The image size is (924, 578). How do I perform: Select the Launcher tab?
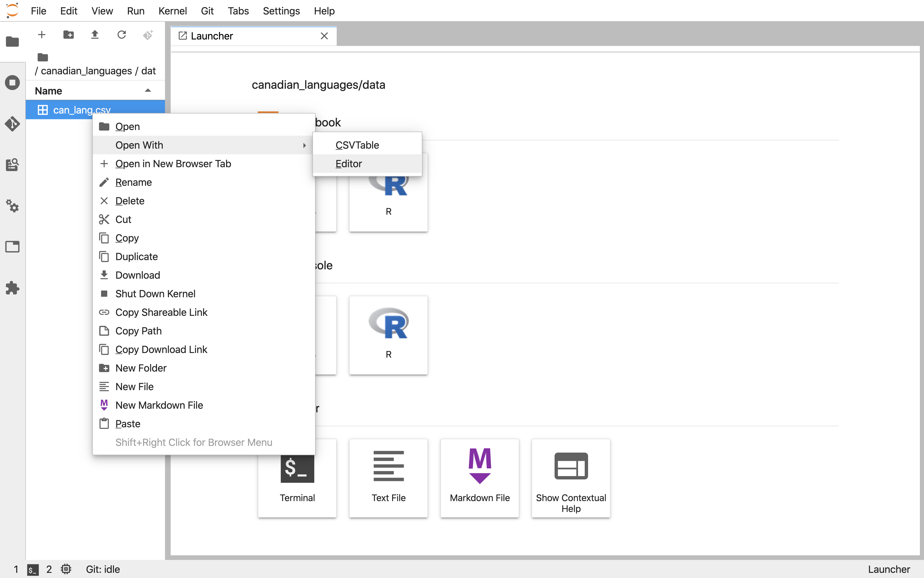point(253,36)
